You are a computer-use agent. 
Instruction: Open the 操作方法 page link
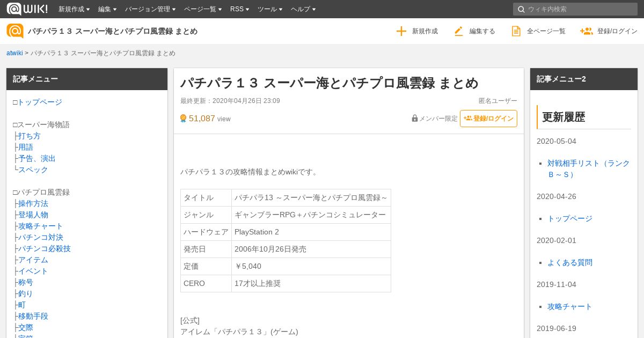click(33, 203)
